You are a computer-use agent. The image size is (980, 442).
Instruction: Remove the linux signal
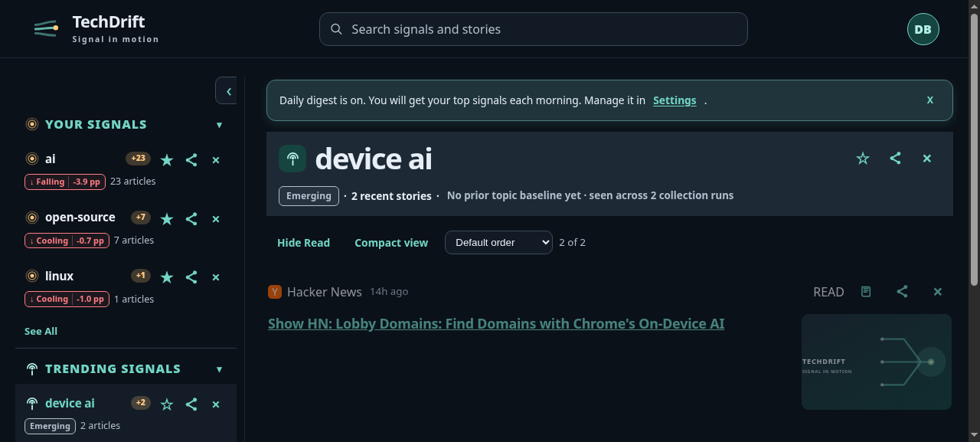click(x=216, y=277)
